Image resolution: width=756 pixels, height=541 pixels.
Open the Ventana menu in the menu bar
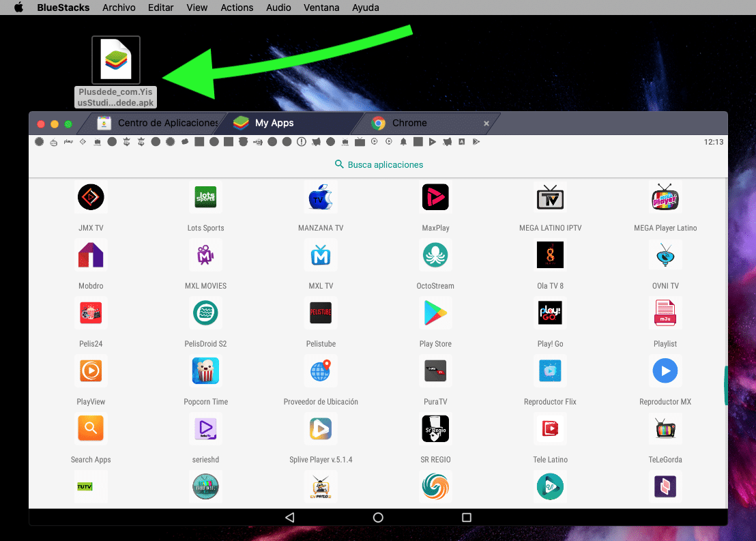321,8
